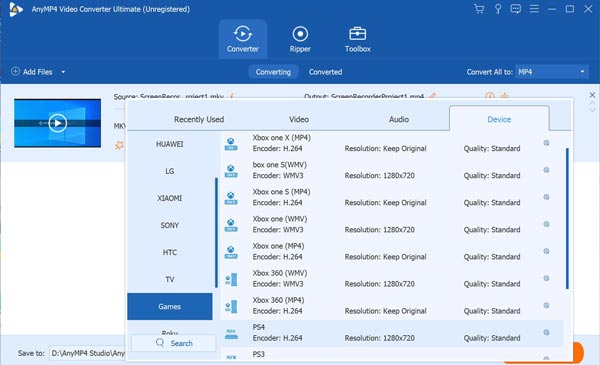The height and width of the screenshot is (365, 600).
Task: Open the Ripper module
Action: 300,39
